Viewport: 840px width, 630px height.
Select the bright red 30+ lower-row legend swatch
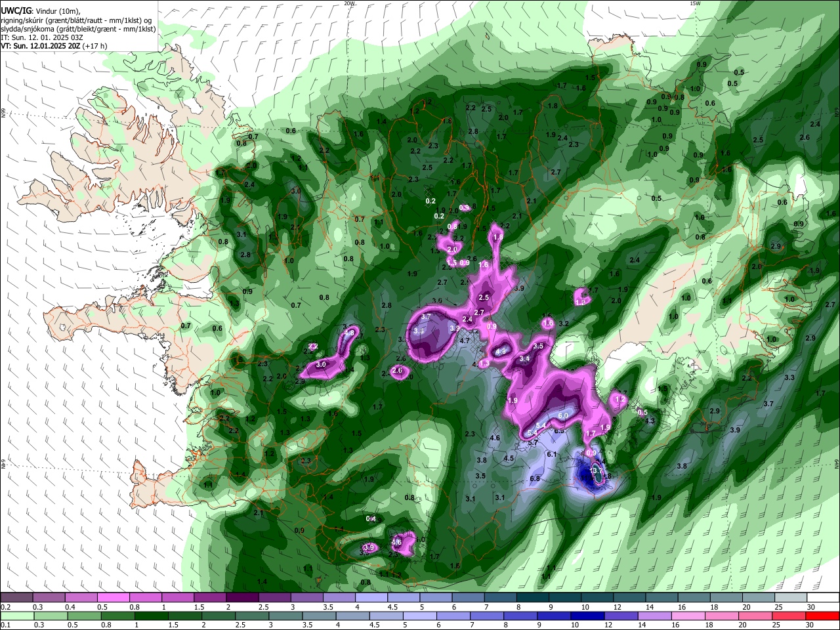coord(823,616)
